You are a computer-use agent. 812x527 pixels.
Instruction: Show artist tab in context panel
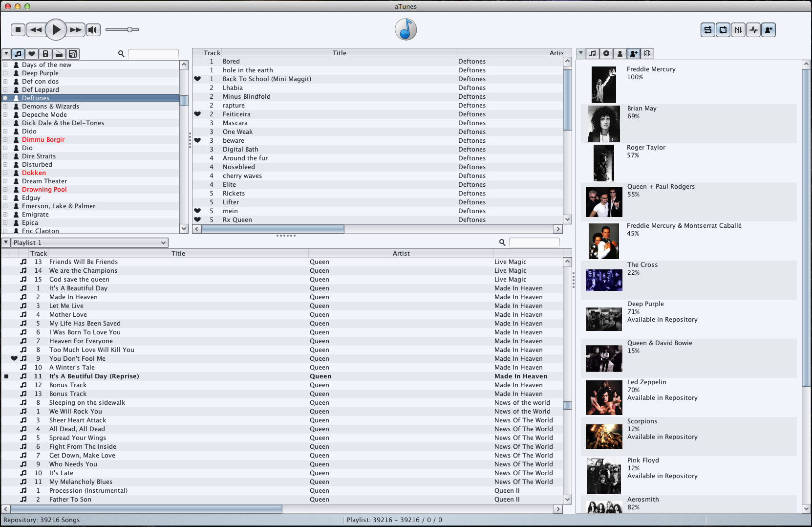620,54
